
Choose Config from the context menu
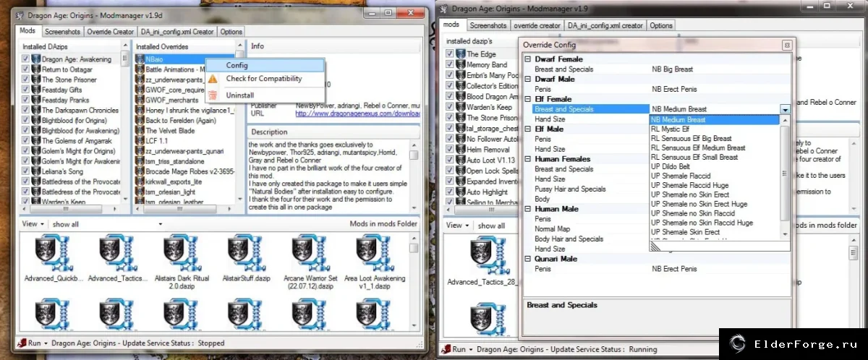click(x=265, y=65)
